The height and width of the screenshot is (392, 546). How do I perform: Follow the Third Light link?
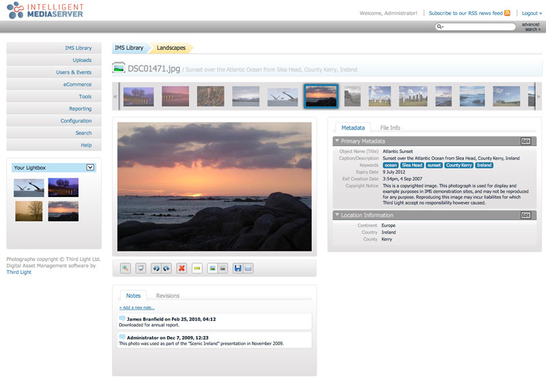[19, 272]
